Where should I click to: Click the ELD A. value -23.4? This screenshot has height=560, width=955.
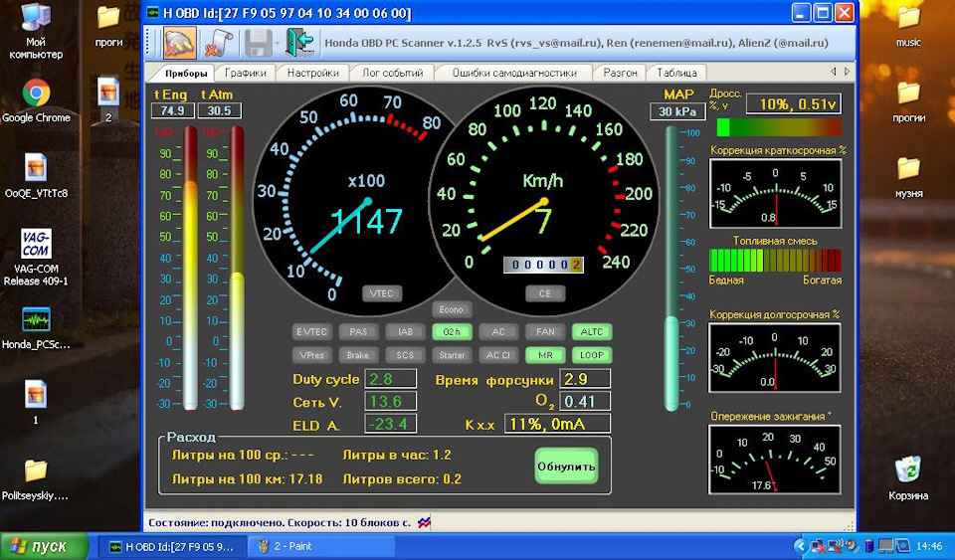click(390, 424)
